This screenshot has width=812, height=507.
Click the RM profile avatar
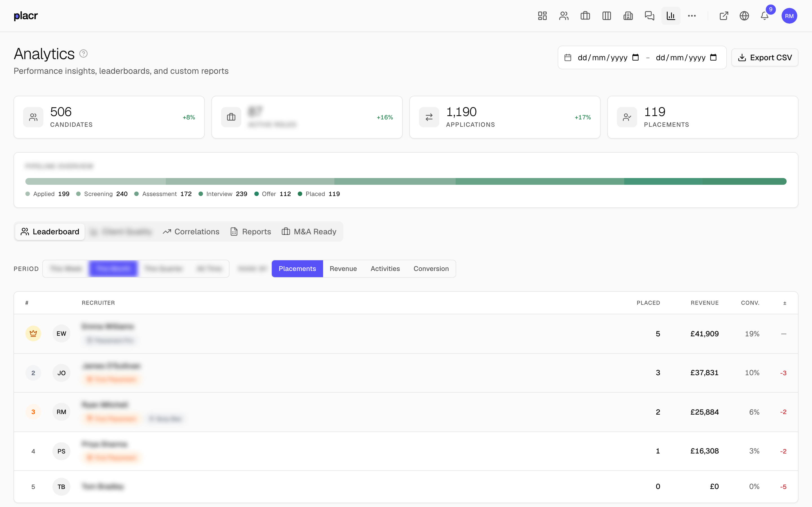[x=789, y=16]
